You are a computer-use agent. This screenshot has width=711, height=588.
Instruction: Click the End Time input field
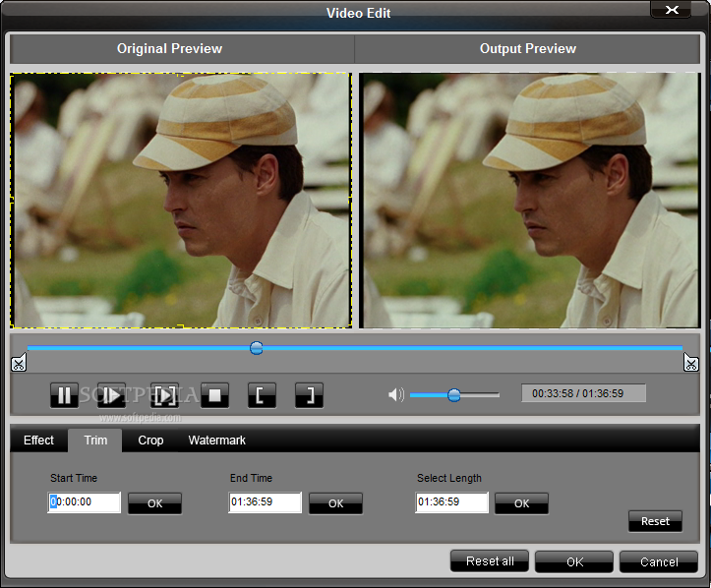(x=266, y=502)
